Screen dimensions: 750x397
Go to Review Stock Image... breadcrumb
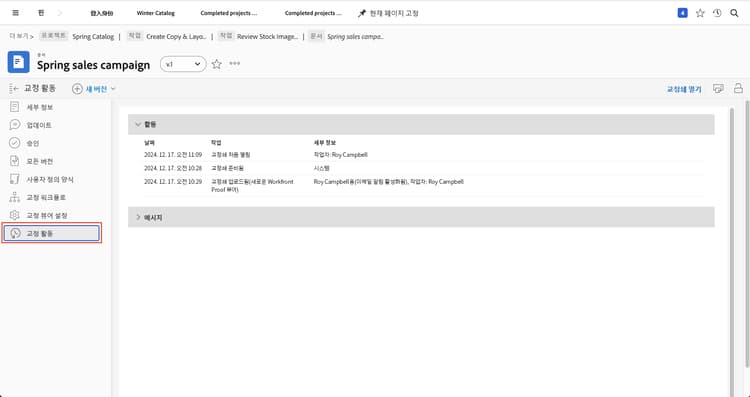268,36
